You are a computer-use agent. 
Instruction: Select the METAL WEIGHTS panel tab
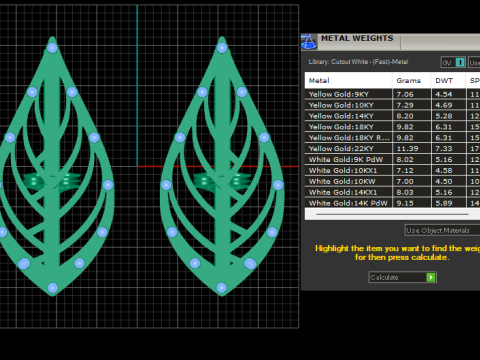tap(359, 42)
